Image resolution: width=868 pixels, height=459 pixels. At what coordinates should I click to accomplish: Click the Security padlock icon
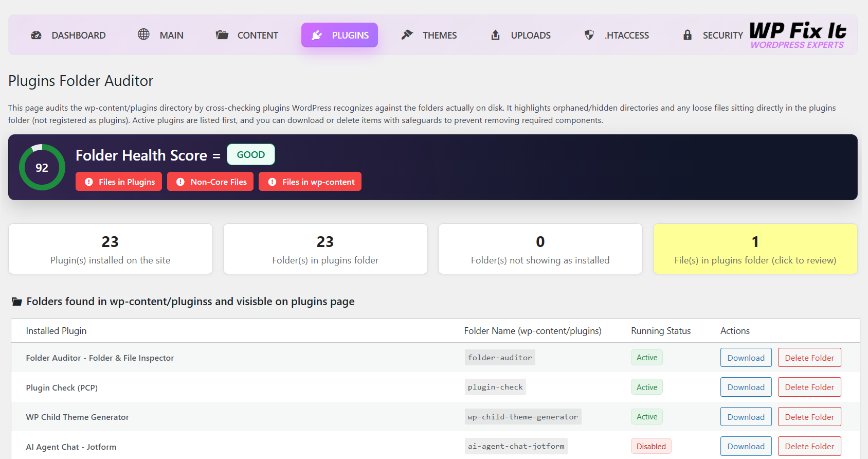click(688, 35)
